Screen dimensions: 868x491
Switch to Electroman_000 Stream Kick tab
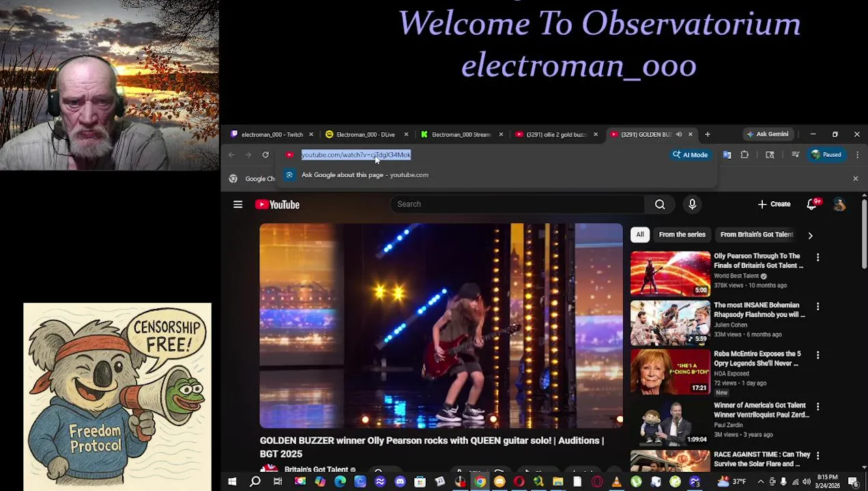point(461,134)
